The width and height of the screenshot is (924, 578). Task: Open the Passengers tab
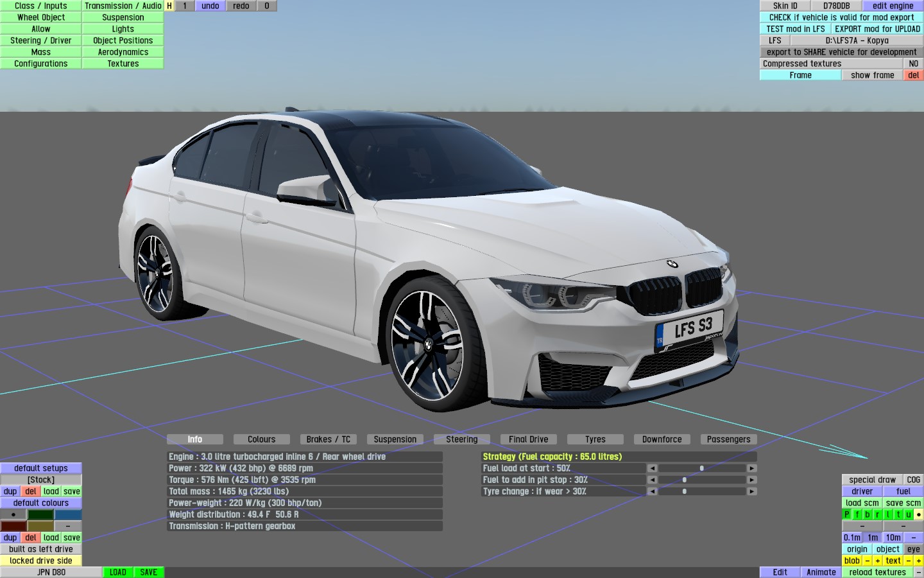(729, 439)
